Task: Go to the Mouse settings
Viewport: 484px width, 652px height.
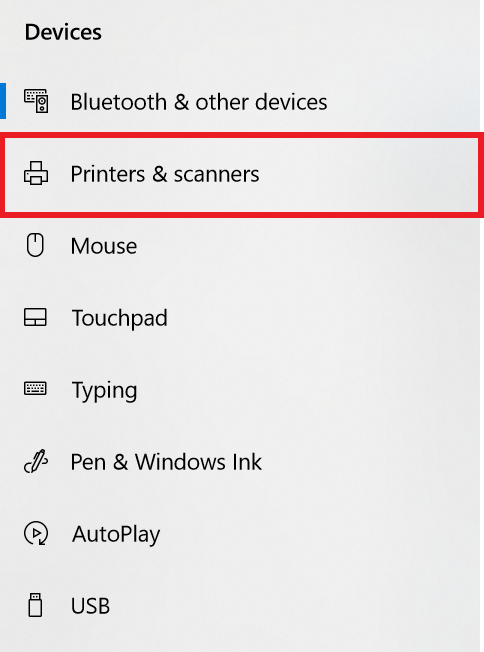Action: (240, 245)
